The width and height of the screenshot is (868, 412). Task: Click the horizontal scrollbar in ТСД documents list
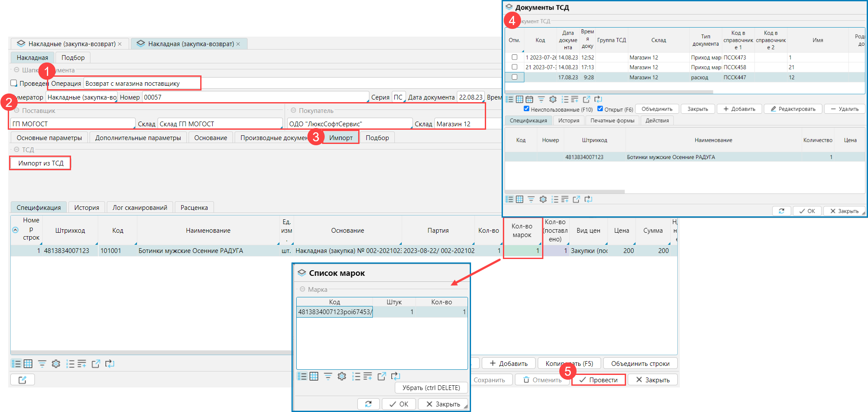tap(609, 92)
